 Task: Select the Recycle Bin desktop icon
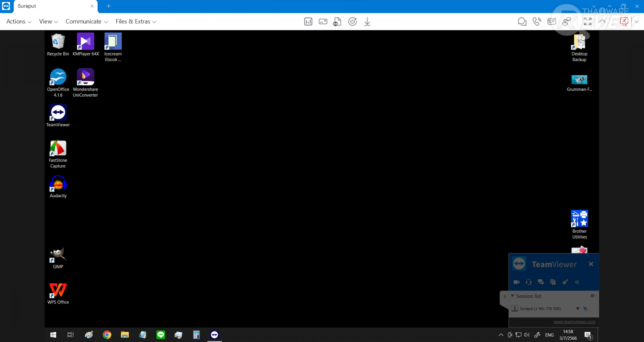click(x=58, y=45)
